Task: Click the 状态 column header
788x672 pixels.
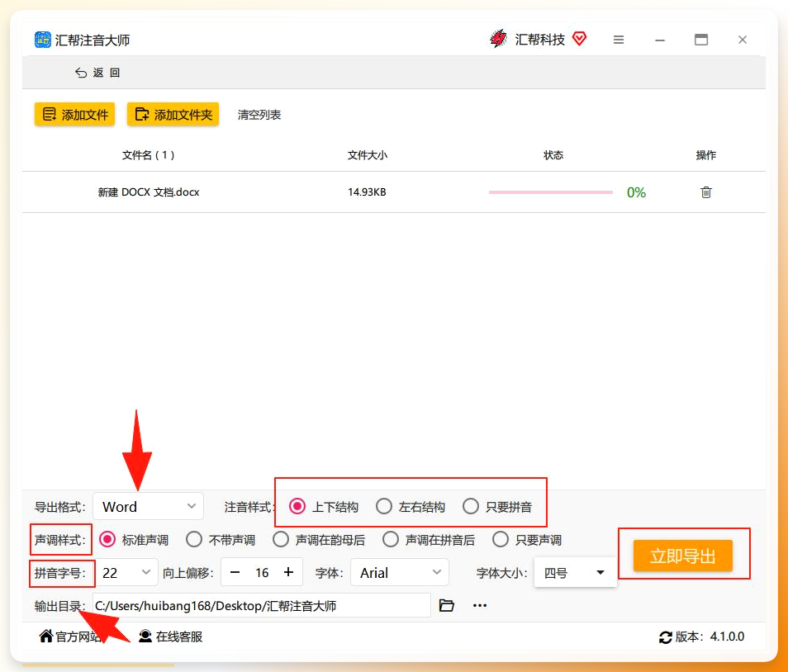Action: tap(553, 155)
